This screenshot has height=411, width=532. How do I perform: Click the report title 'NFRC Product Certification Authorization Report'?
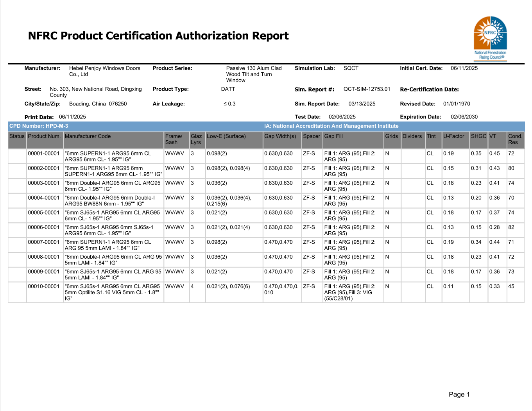158,36
